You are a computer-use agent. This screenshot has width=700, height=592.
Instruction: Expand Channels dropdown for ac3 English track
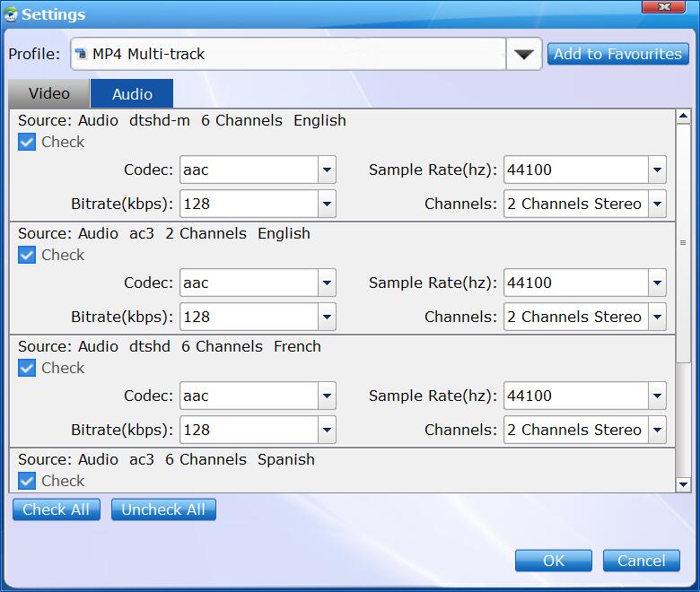tap(657, 317)
